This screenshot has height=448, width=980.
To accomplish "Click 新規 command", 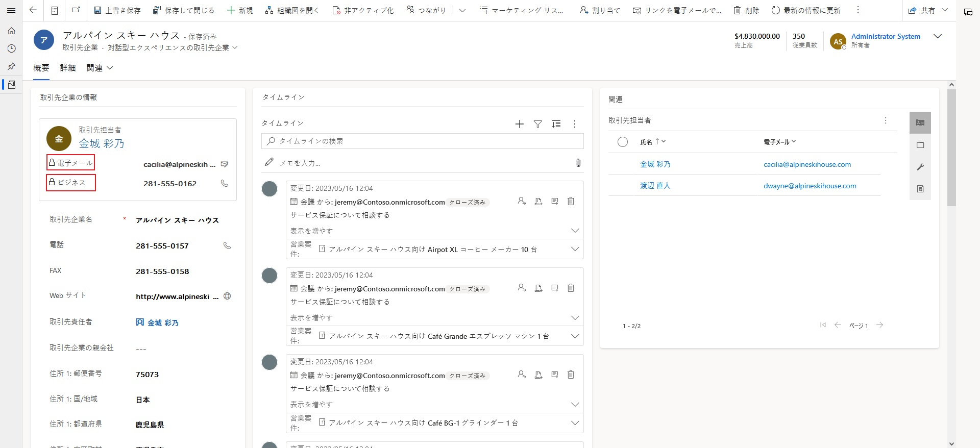I will (x=240, y=10).
